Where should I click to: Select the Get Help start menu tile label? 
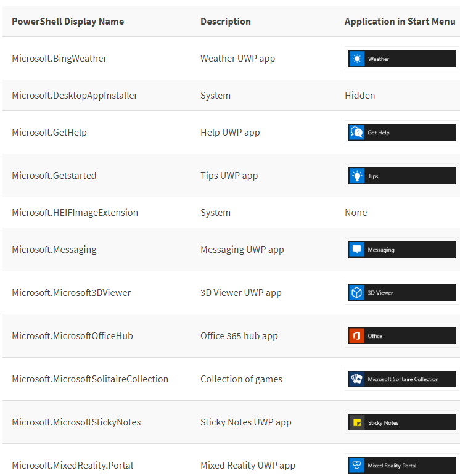click(379, 133)
